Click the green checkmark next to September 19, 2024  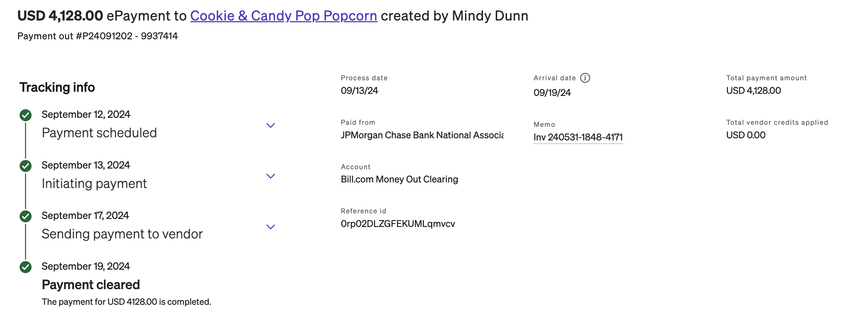click(x=25, y=267)
